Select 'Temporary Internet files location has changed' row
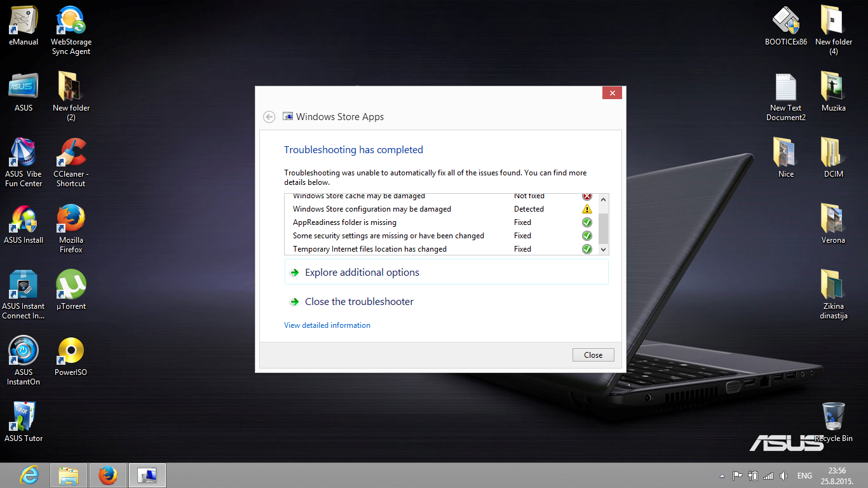Viewport: 868px width, 488px height. (442, 249)
